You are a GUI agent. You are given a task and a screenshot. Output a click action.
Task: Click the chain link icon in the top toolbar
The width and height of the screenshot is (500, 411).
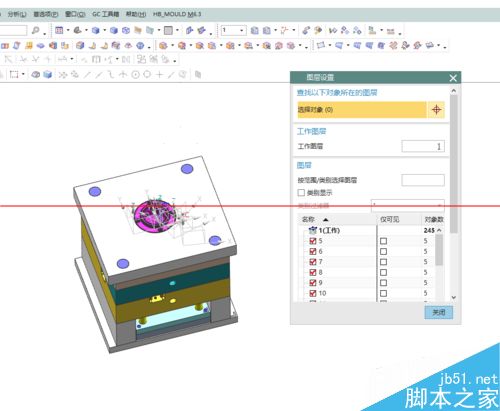tap(306, 30)
